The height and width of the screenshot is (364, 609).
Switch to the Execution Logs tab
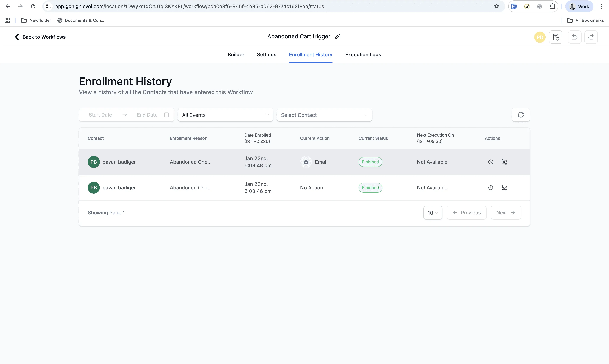(x=363, y=55)
